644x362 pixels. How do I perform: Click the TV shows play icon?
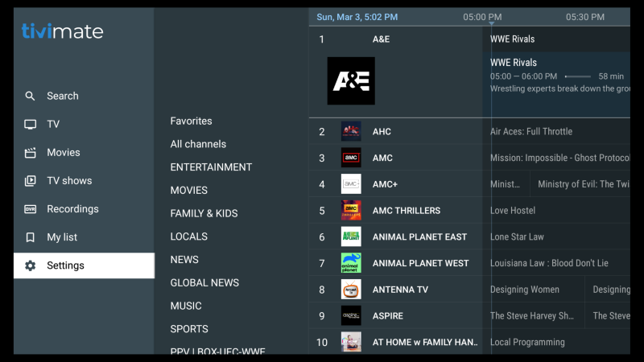[x=30, y=180]
